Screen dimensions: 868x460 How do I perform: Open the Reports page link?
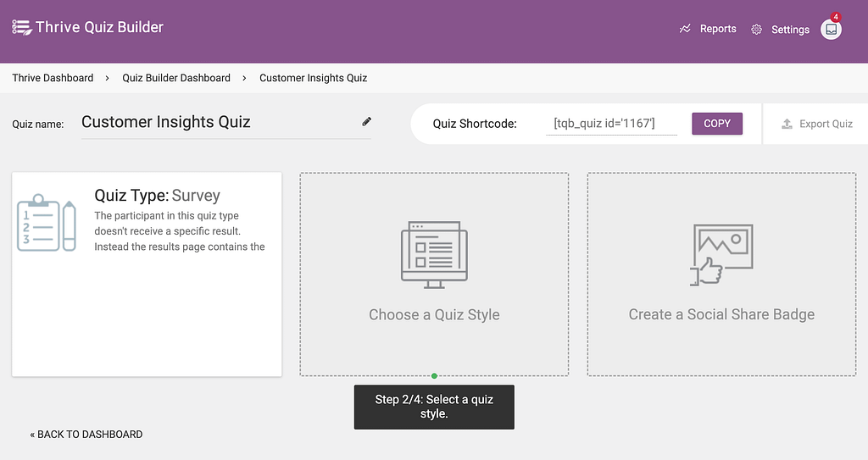717,29
